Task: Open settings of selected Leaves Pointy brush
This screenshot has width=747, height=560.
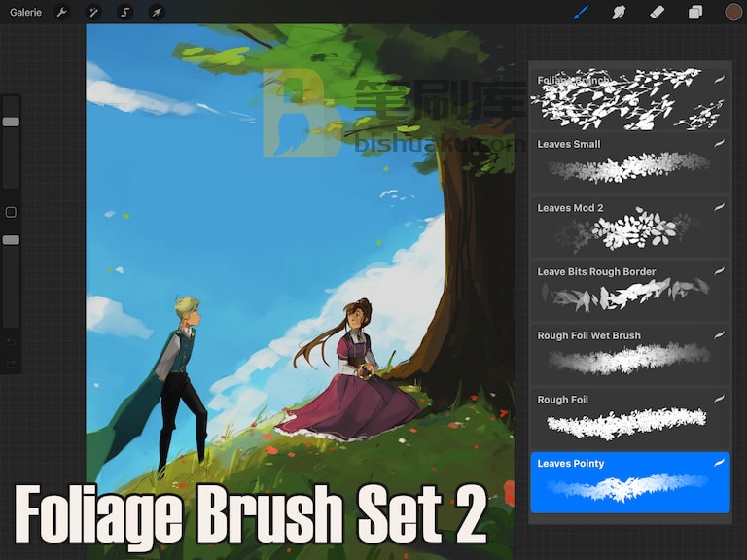Action: click(630, 482)
